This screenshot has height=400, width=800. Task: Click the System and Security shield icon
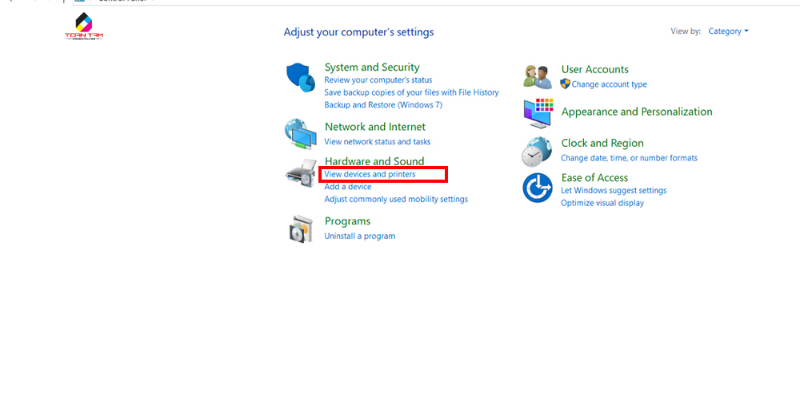coord(301,78)
